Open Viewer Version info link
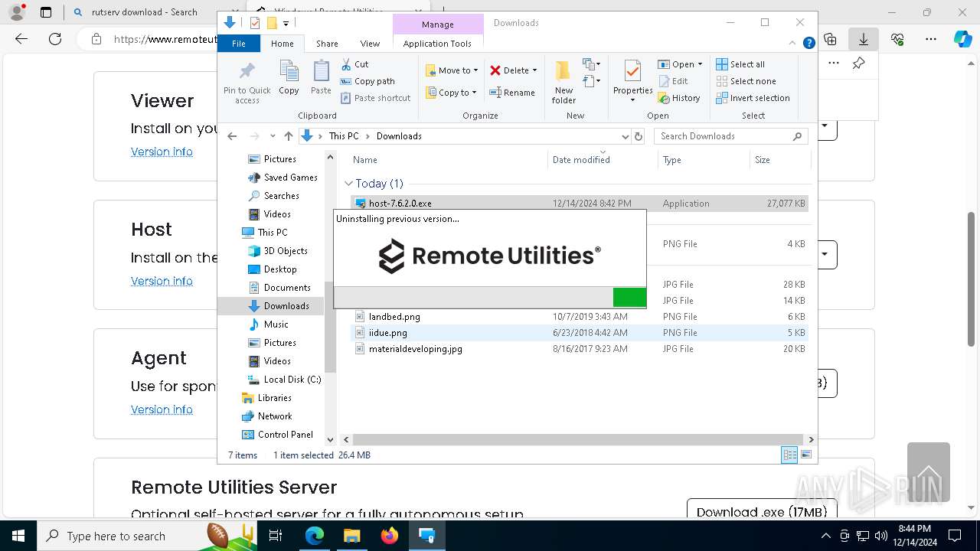The width and height of the screenshot is (980, 551). [x=162, y=152]
